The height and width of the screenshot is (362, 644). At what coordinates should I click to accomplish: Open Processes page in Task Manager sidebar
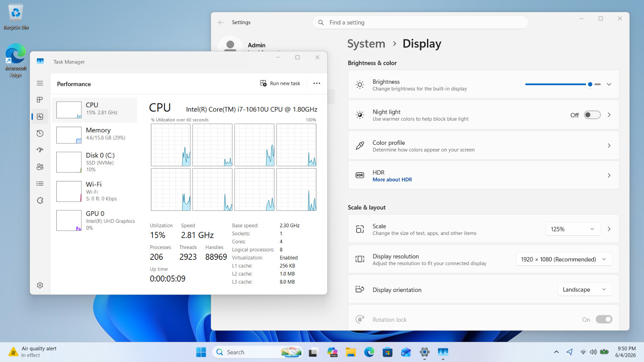(40, 100)
